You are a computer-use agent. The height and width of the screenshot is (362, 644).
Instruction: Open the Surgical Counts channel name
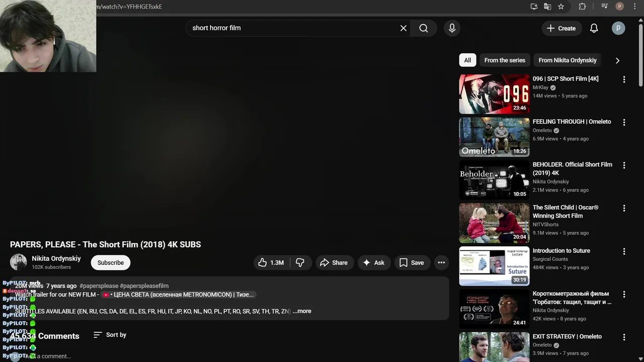click(550, 259)
